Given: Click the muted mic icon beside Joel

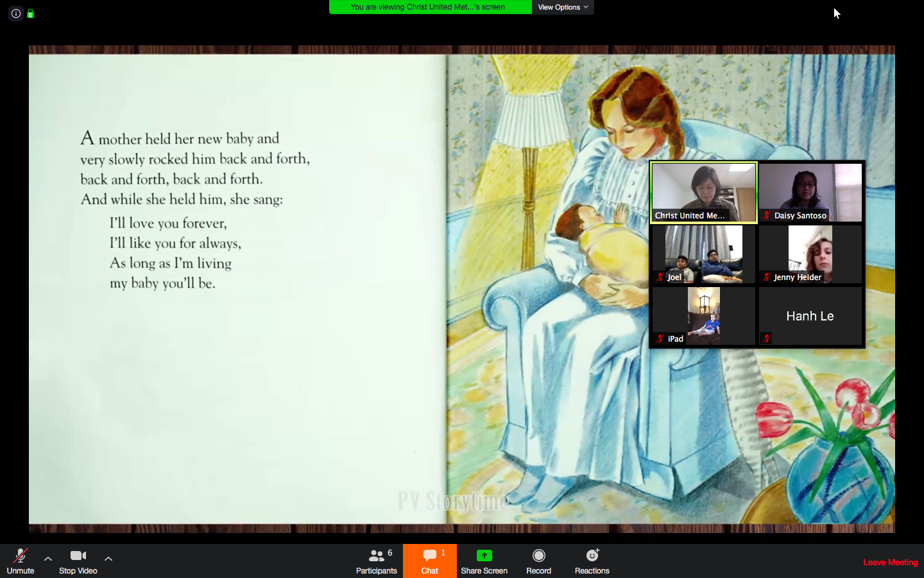Looking at the screenshot, I should click(660, 277).
